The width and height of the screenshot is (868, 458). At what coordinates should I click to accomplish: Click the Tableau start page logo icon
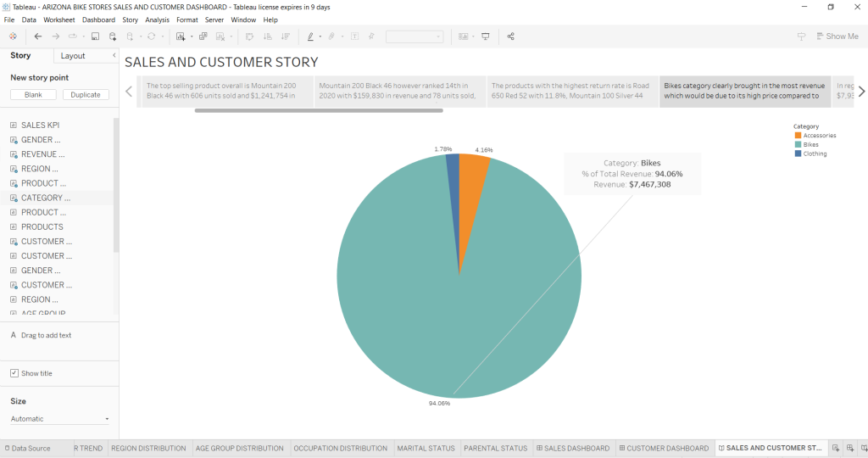13,36
